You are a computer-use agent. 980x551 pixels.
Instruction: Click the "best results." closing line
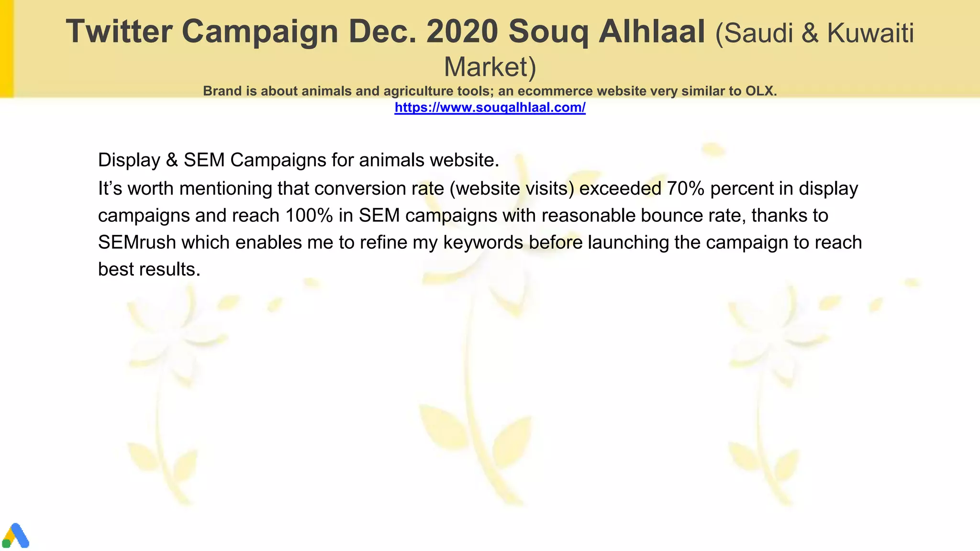149,269
